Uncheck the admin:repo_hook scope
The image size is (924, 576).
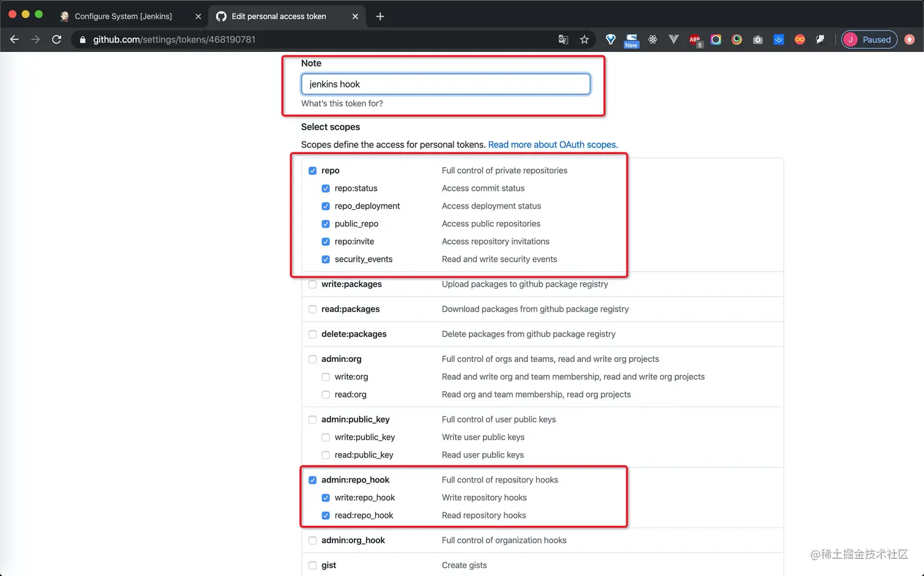click(312, 480)
